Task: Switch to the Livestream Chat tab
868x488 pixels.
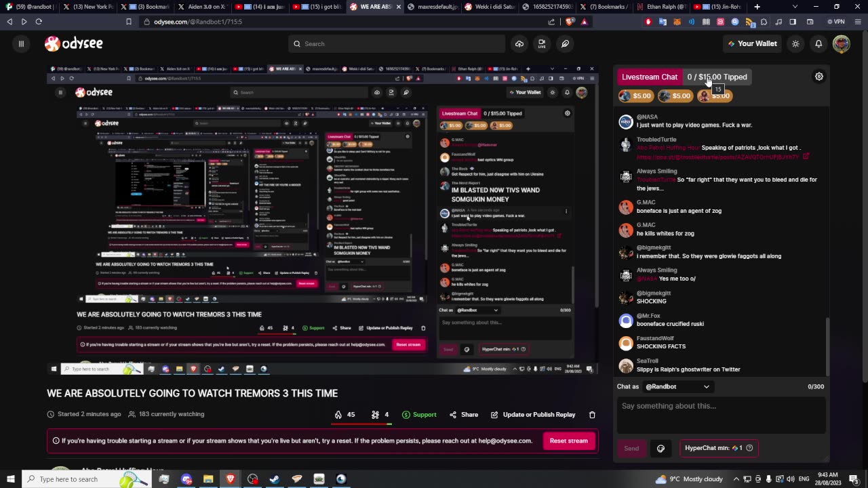Action: tap(650, 77)
